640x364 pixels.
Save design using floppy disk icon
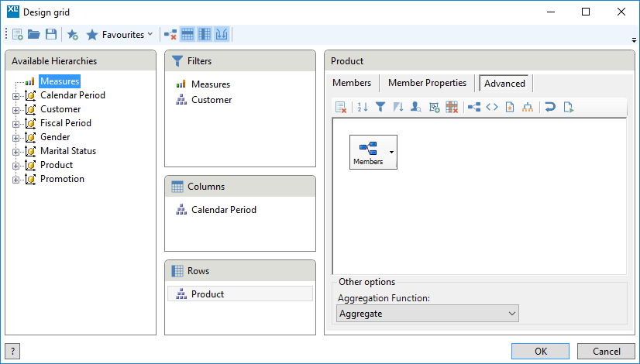pos(51,35)
